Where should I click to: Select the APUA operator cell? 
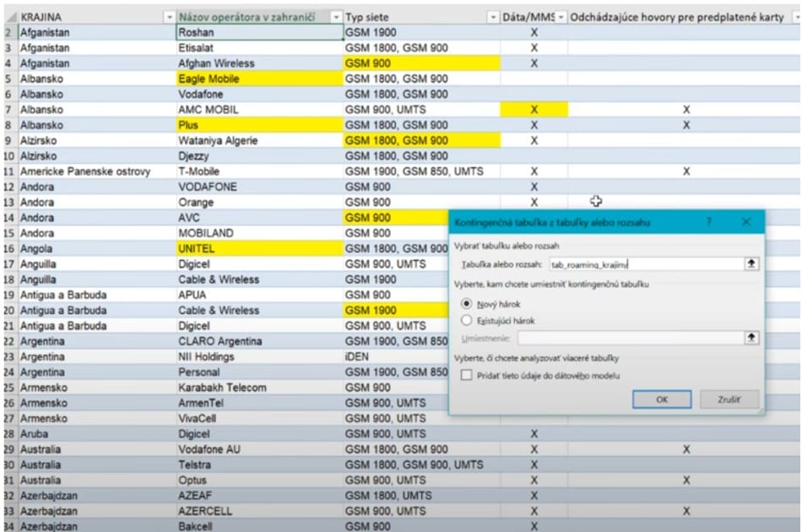pyautogui.click(x=260, y=296)
